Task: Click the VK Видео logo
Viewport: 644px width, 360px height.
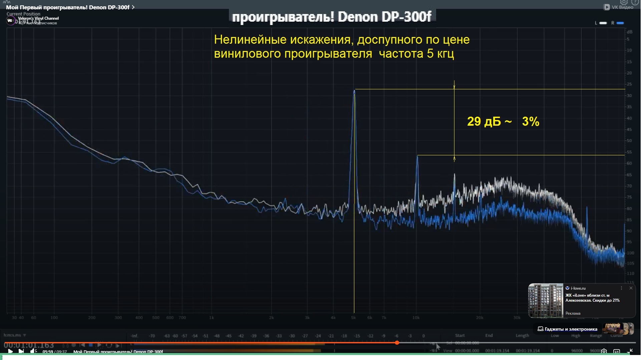Action: (x=618, y=7)
